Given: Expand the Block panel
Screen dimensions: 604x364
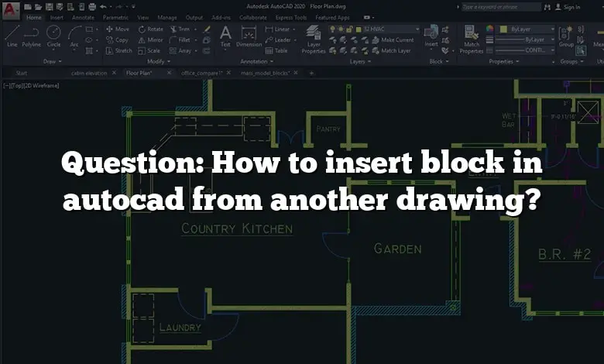Looking at the screenshot, I should (x=439, y=62).
